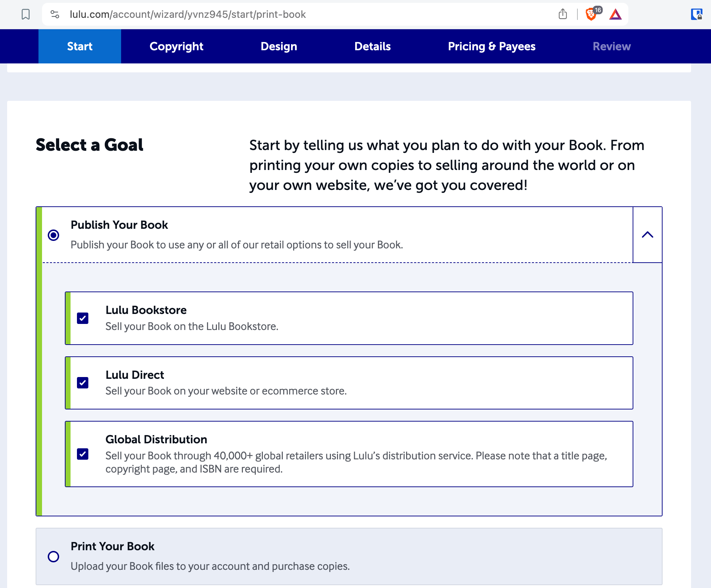Collapse the Publish Your Book section chevron
The width and height of the screenshot is (711, 588).
[647, 234]
